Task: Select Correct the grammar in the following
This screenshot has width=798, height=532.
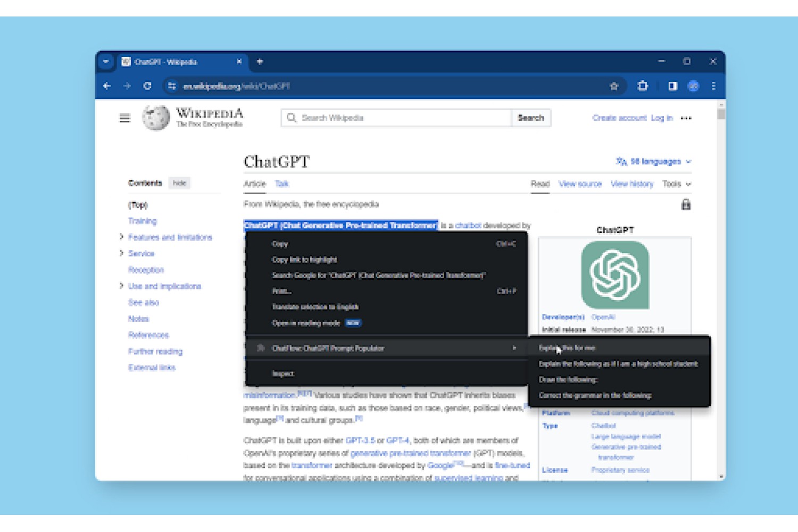Action: 620,395
